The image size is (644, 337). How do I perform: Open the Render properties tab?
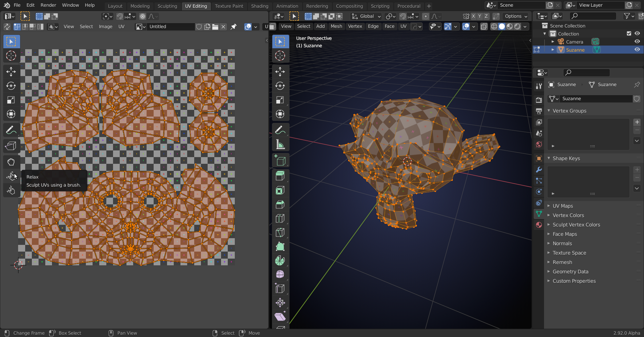(x=539, y=100)
